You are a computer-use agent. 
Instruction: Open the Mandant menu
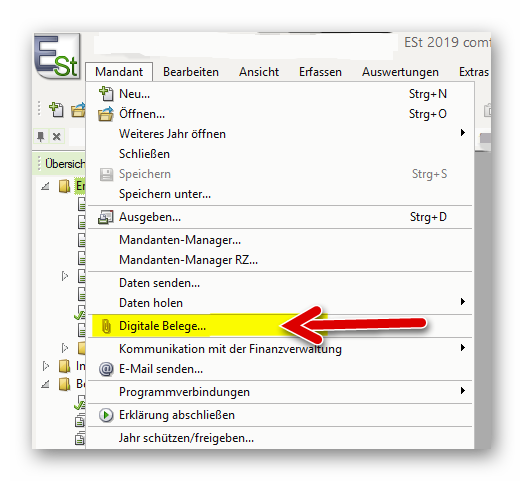119,72
